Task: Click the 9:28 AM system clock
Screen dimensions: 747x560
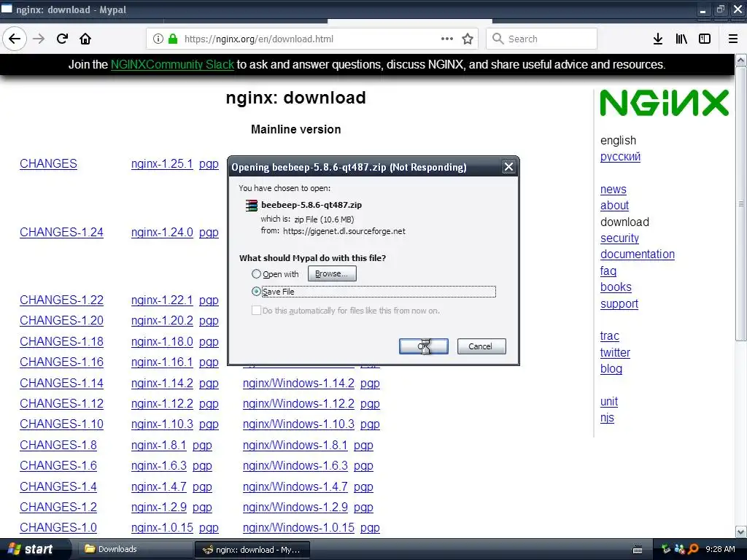Action: [x=720, y=549]
